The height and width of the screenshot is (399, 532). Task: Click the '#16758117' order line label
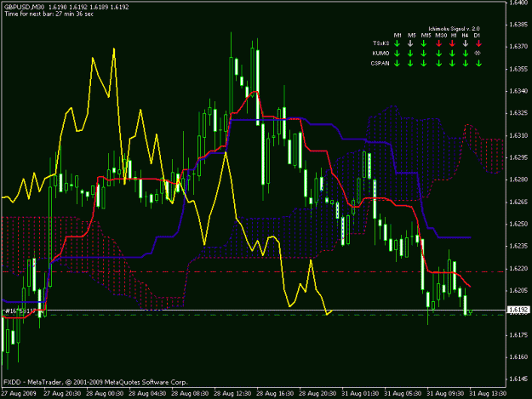click(x=20, y=311)
